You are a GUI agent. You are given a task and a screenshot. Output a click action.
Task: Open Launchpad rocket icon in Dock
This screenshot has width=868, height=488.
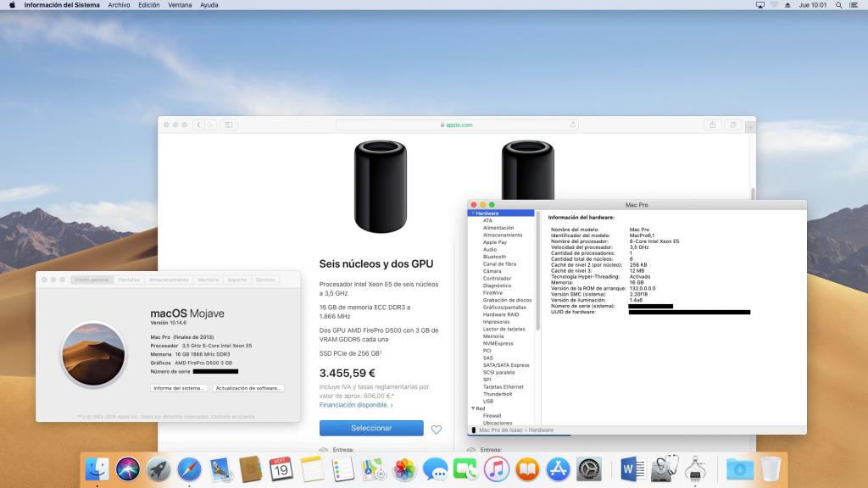click(x=159, y=469)
